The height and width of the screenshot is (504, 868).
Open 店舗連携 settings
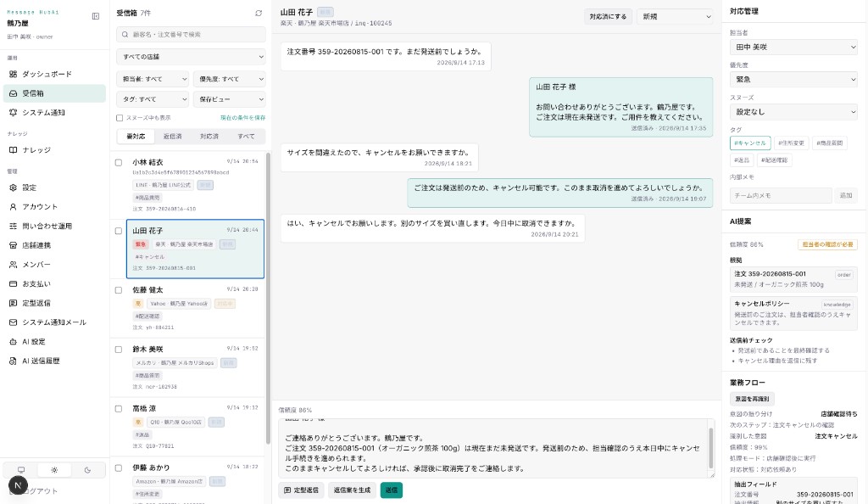[x=54, y=245]
